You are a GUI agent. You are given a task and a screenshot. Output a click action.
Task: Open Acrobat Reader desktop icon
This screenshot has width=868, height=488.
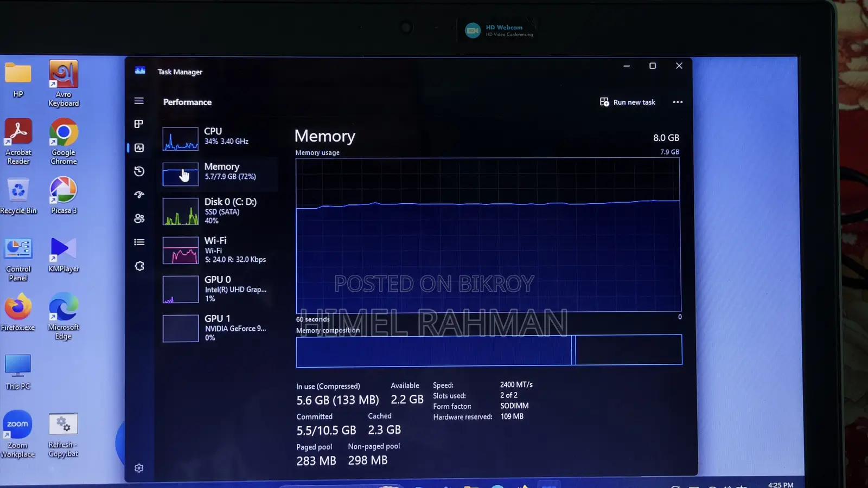click(18, 142)
